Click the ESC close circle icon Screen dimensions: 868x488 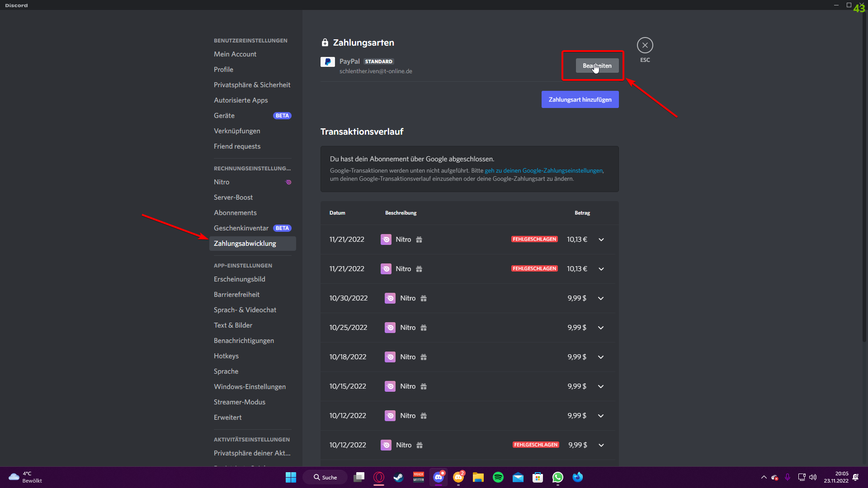(645, 45)
